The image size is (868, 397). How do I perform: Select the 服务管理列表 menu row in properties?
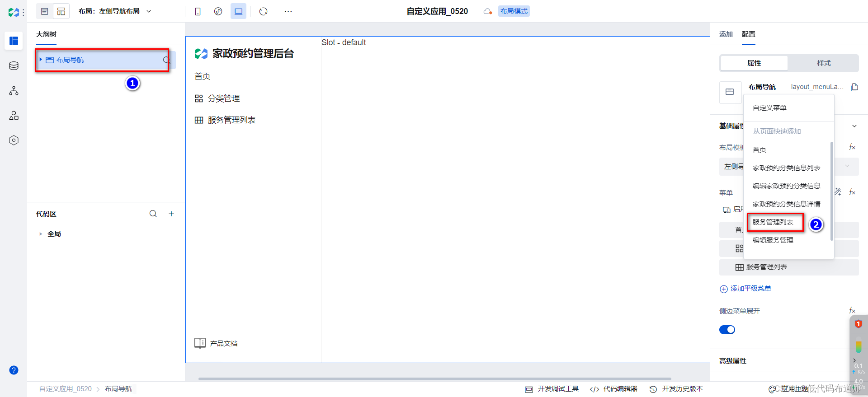coord(789,267)
